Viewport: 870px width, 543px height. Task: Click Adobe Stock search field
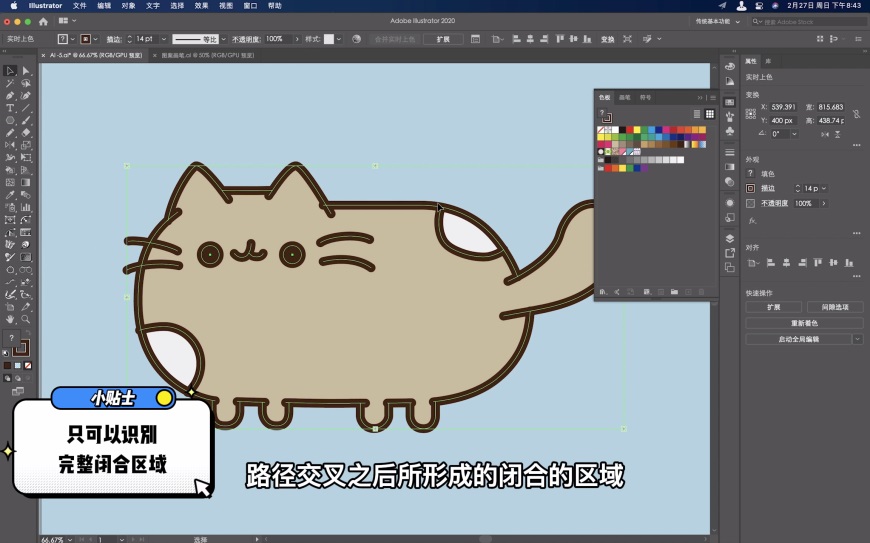point(809,22)
